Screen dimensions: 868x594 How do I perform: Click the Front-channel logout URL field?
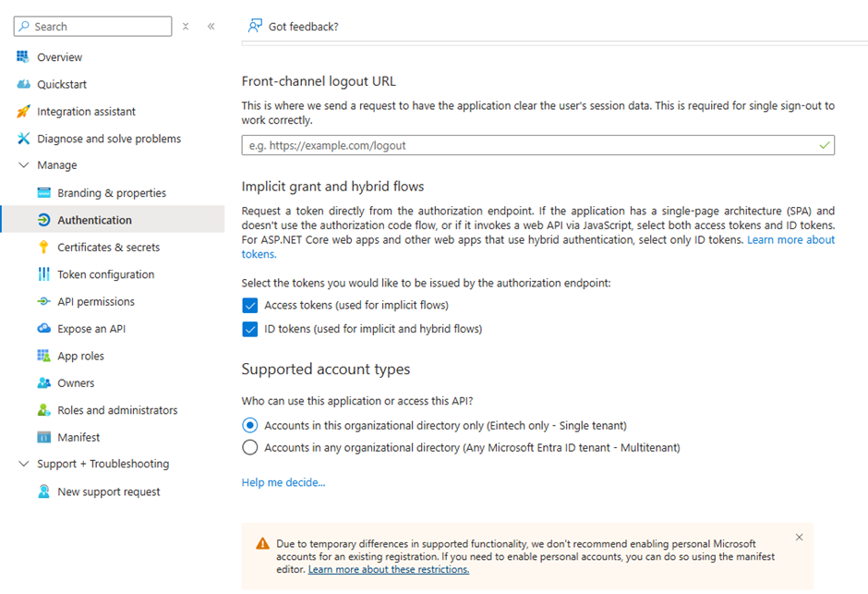(x=537, y=145)
